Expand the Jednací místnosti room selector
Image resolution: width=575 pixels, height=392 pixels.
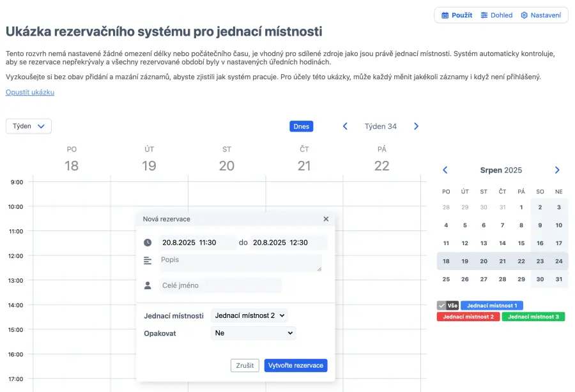tap(249, 315)
